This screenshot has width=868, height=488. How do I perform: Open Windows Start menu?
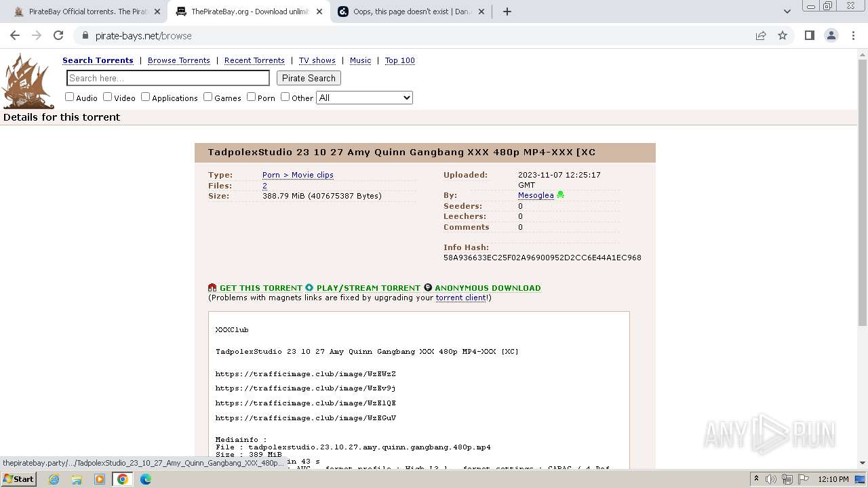(18, 479)
